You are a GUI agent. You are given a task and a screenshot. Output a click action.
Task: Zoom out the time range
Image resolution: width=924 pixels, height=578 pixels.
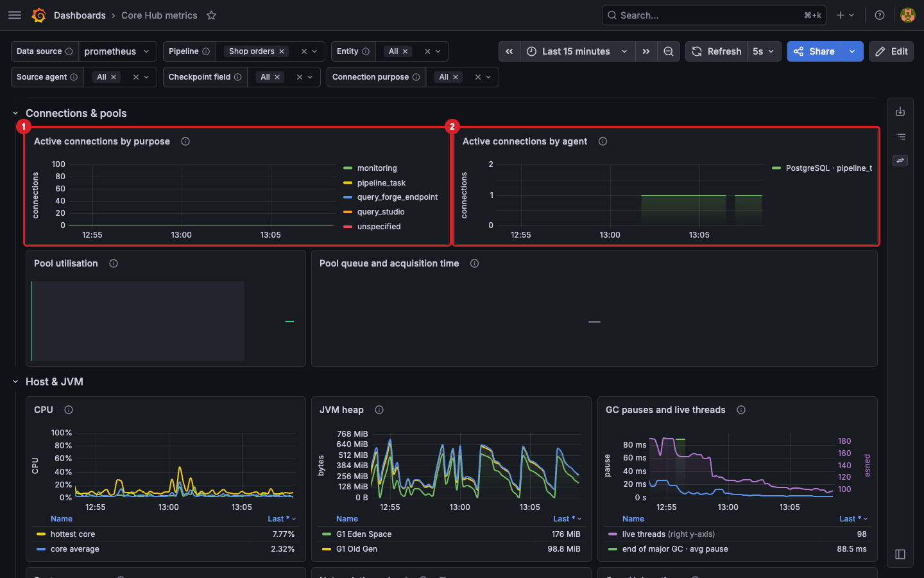click(x=669, y=51)
